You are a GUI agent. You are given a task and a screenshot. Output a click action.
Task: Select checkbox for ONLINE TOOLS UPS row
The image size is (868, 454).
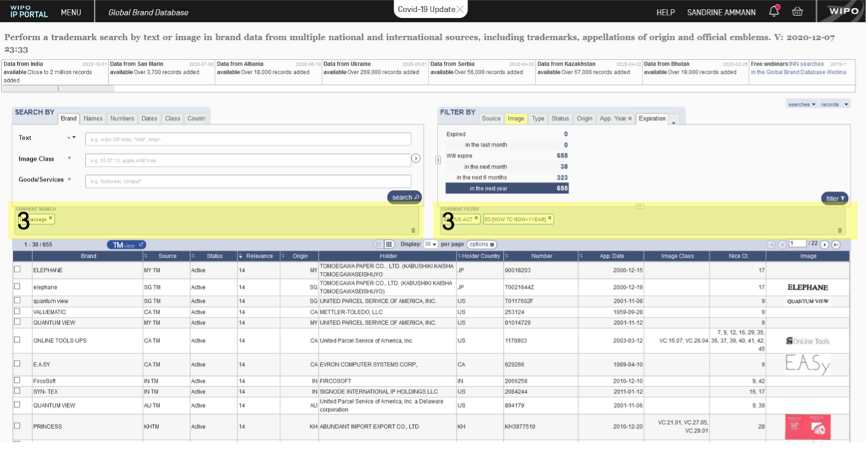(x=17, y=339)
